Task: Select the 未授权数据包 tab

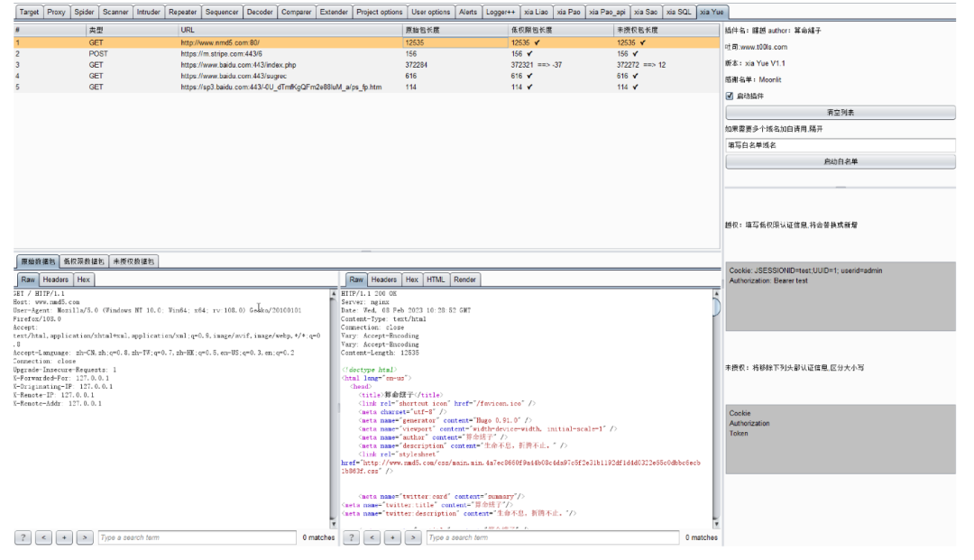Action: click(x=134, y=262)
